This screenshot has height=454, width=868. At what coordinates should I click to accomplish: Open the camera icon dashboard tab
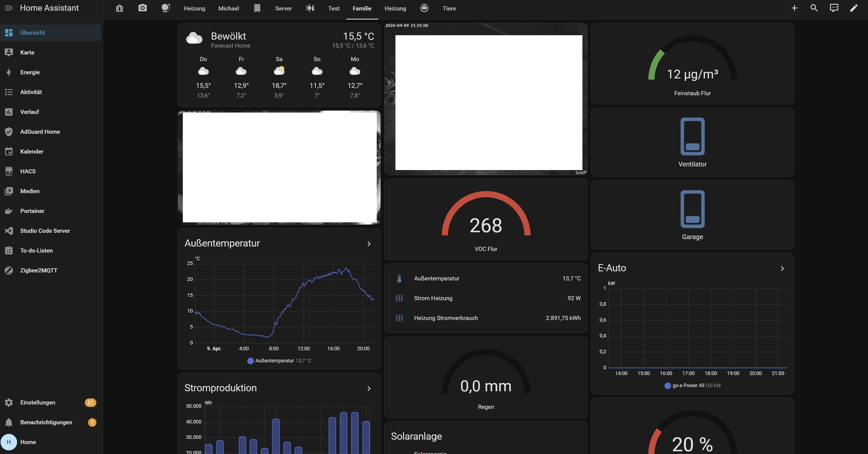point(143,8)
